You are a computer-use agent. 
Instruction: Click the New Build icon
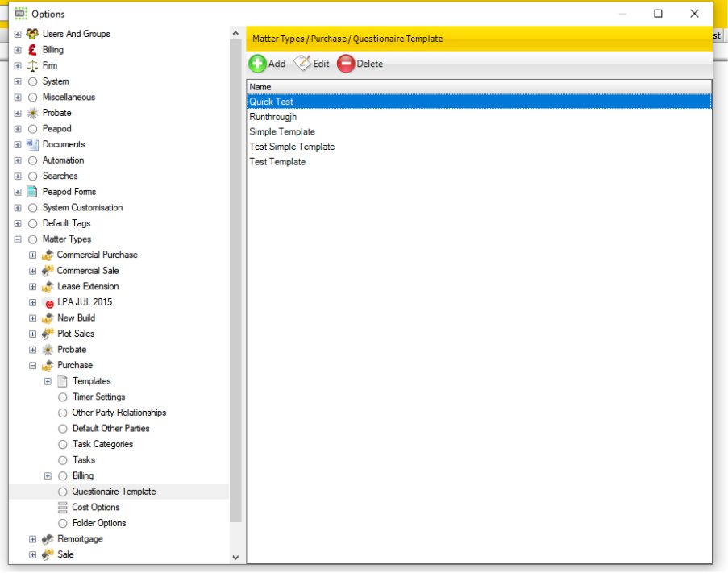48,318
